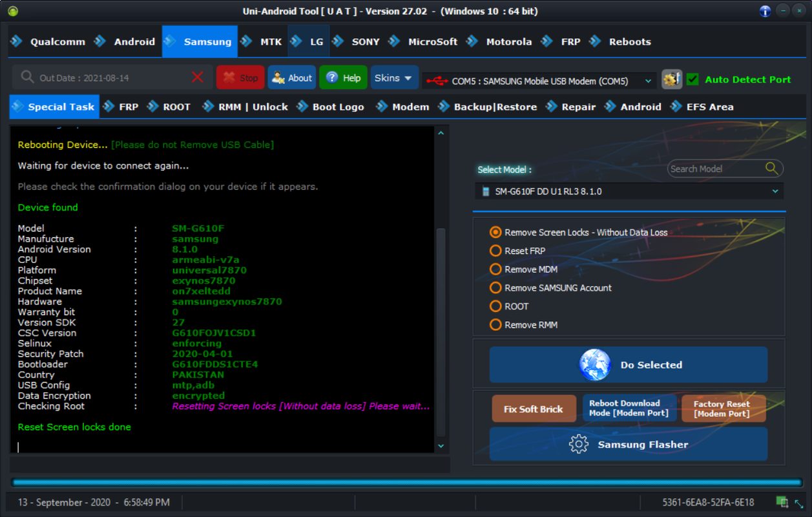The image size is (812, 517).
Task: Click the magnifier icon beside Out Date
Action: pos(27,78)
